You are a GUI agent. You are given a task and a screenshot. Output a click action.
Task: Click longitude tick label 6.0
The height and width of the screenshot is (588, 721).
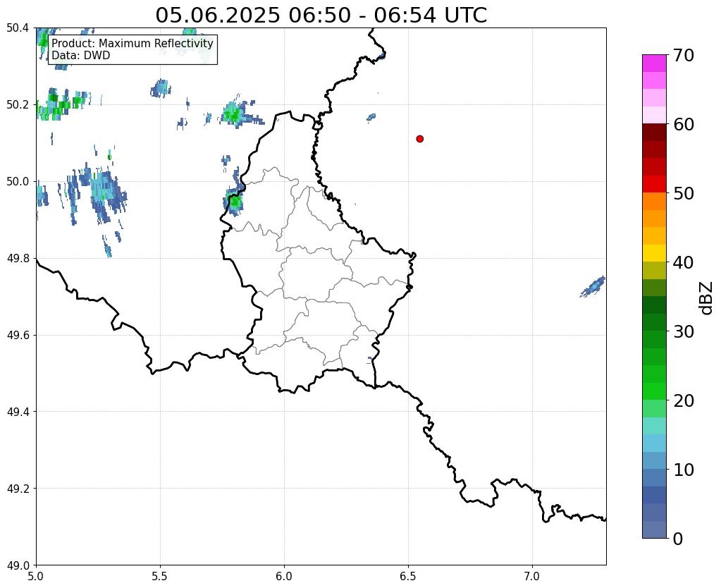tap(284, 577)
